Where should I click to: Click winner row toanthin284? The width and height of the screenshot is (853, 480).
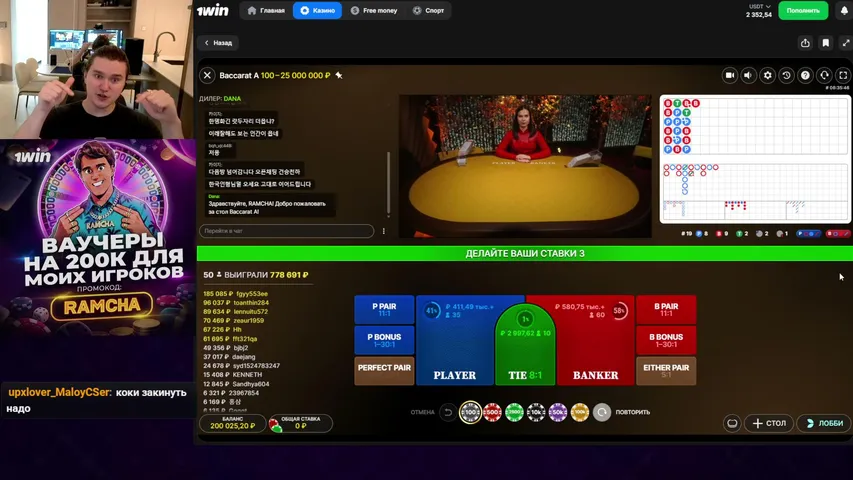(x=236, y=303)
